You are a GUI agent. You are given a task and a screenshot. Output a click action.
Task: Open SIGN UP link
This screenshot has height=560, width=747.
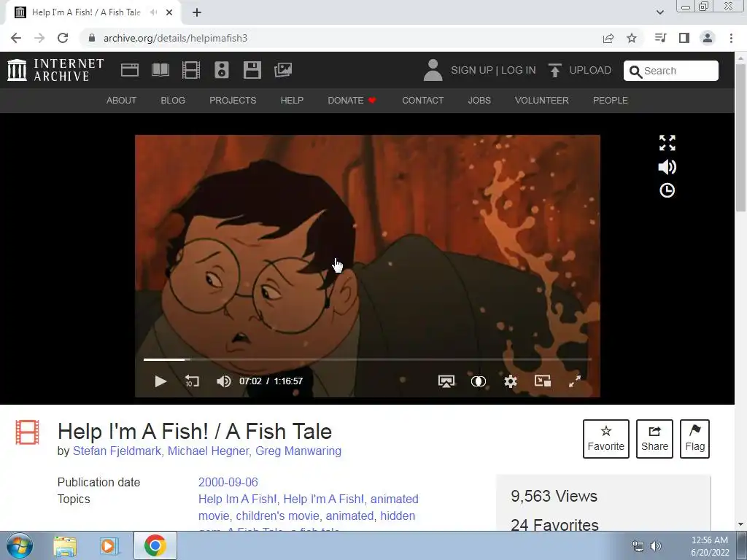(x=472, y=70)
